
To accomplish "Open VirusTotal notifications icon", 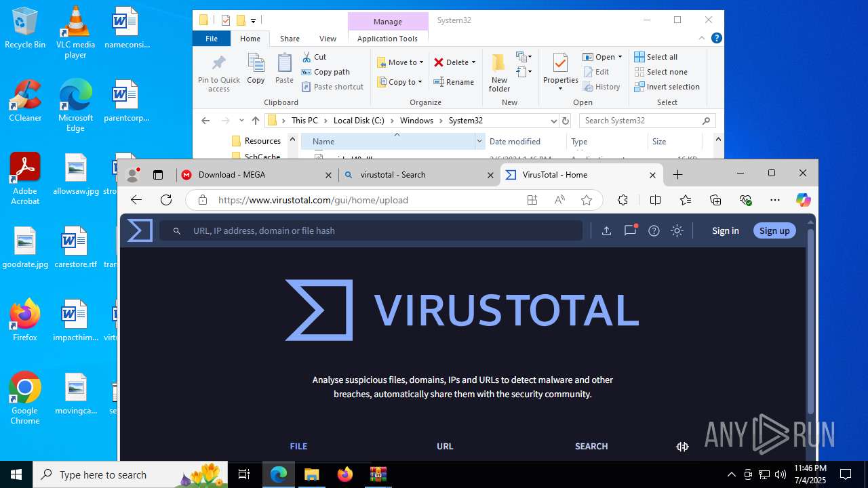I will (631, 230).
